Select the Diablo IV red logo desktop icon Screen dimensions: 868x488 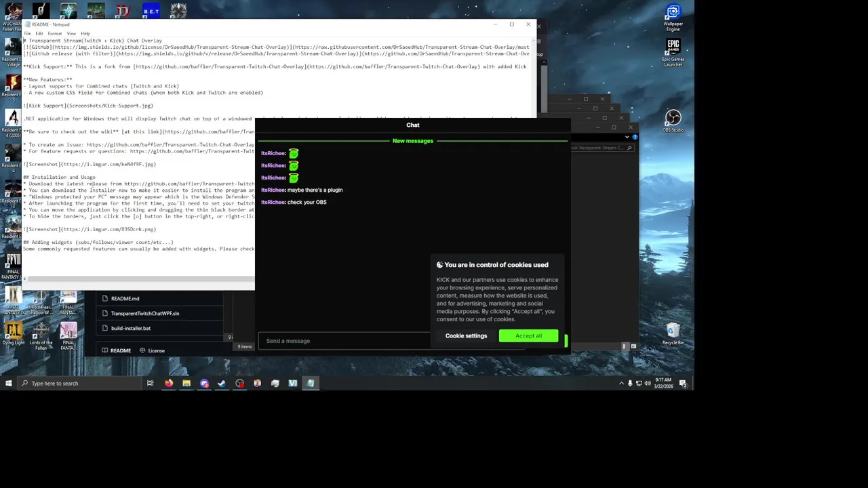(123, 11)
